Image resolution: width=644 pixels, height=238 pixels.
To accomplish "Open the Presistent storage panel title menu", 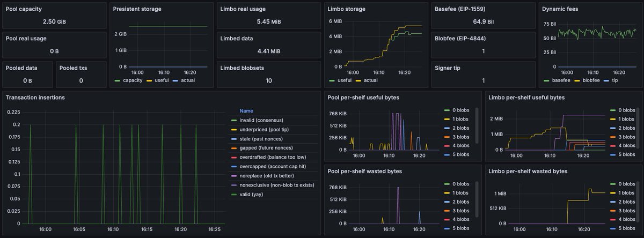I will point(137,9).
